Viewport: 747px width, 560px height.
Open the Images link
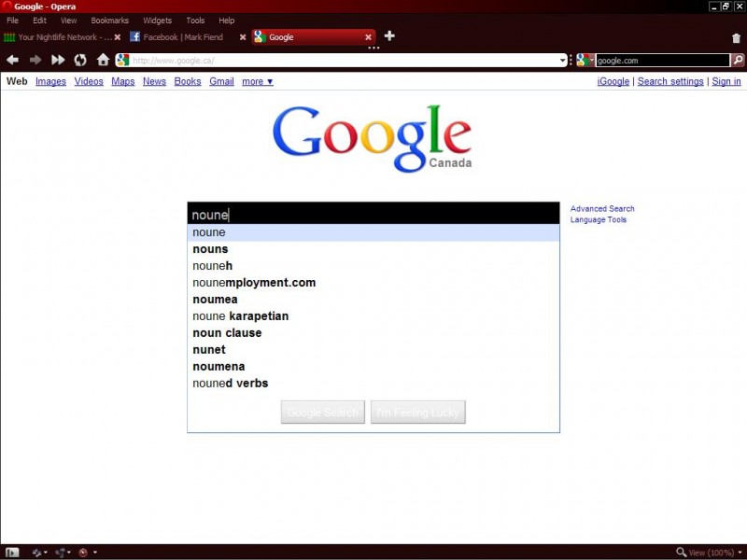pos(50,81)
